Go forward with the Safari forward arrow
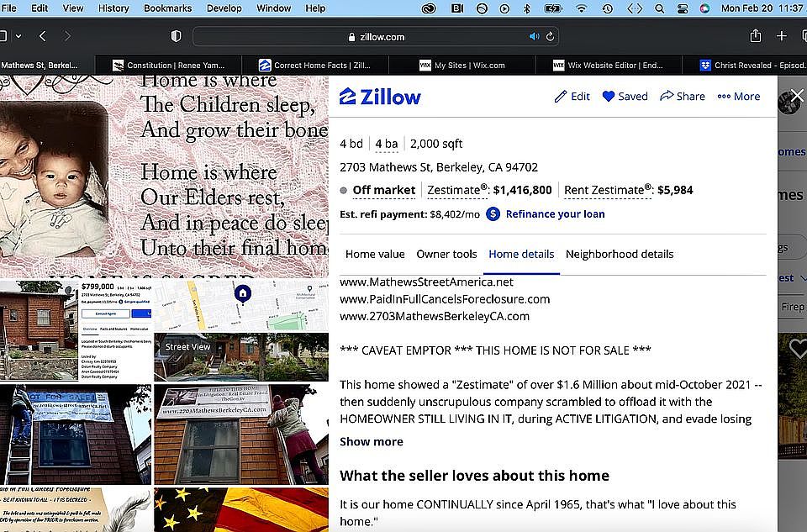This screenshot has width=807, height=532. click(67, 36)
